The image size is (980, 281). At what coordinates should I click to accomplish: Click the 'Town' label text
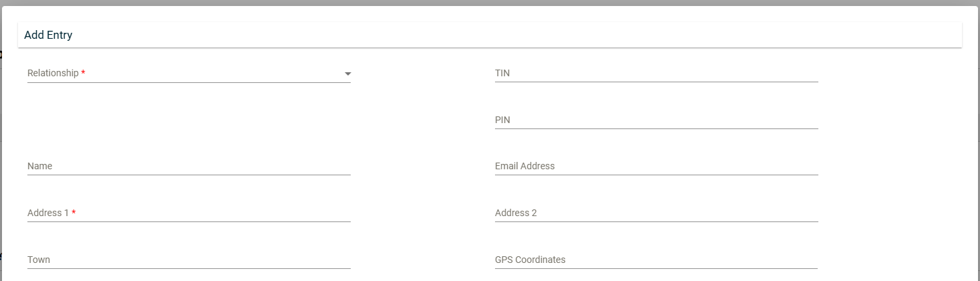[39, 260]
